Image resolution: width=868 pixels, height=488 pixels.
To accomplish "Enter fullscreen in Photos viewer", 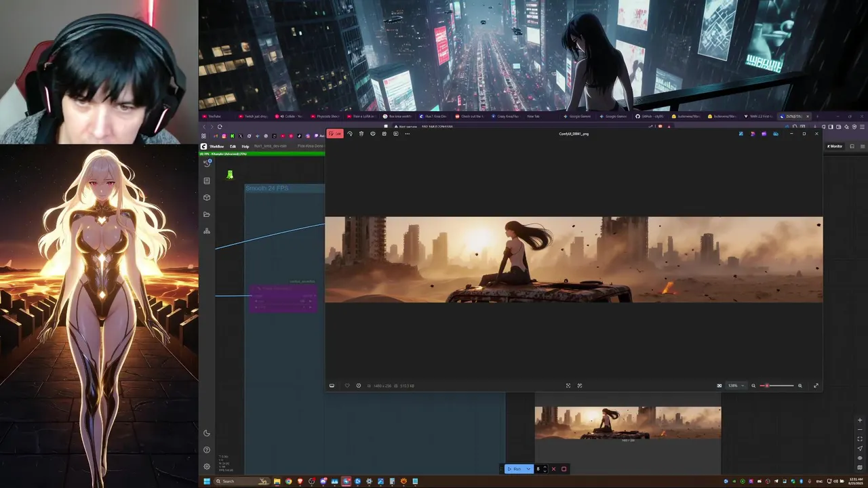I will (816, 386).
